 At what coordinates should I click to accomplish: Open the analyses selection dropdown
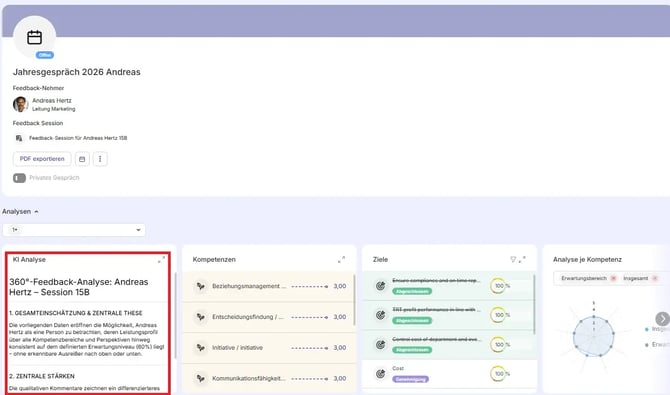click(x=74, y=230)
